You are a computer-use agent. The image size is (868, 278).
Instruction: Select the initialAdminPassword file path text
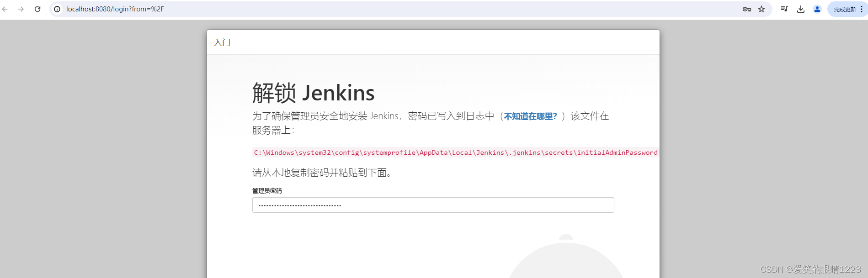(x=456, y=152)
